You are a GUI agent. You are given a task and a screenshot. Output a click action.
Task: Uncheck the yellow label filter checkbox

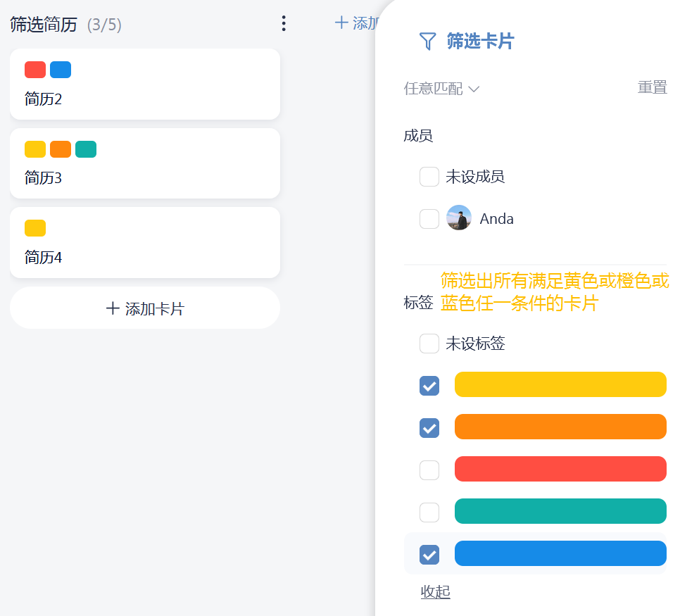click(429, 386)
